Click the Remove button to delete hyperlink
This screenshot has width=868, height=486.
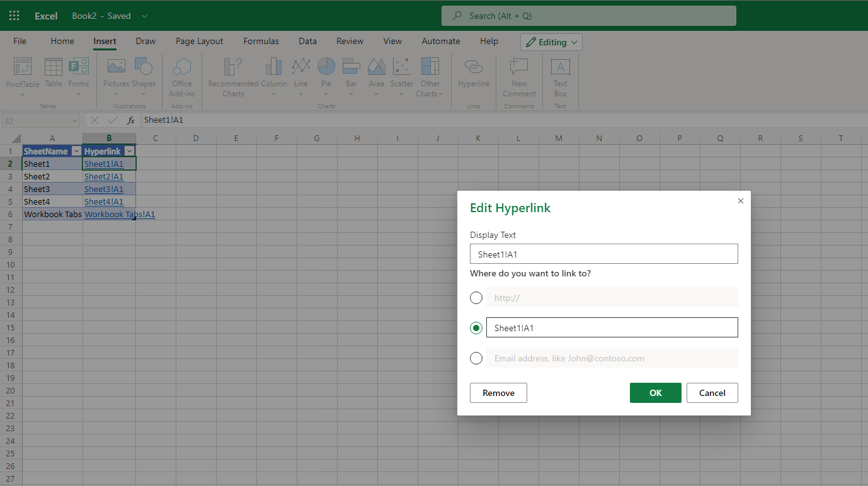coord(498,393)
